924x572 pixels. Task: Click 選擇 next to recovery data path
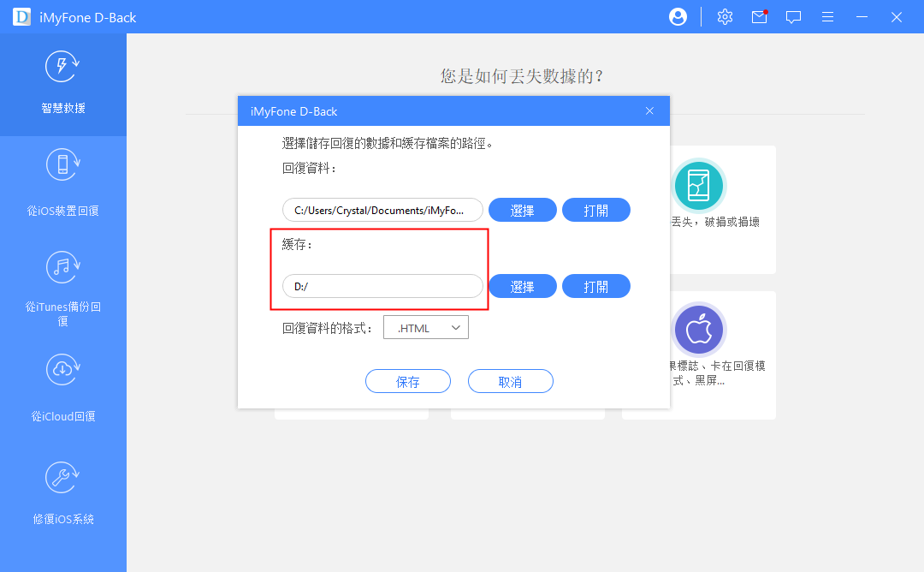523,210
